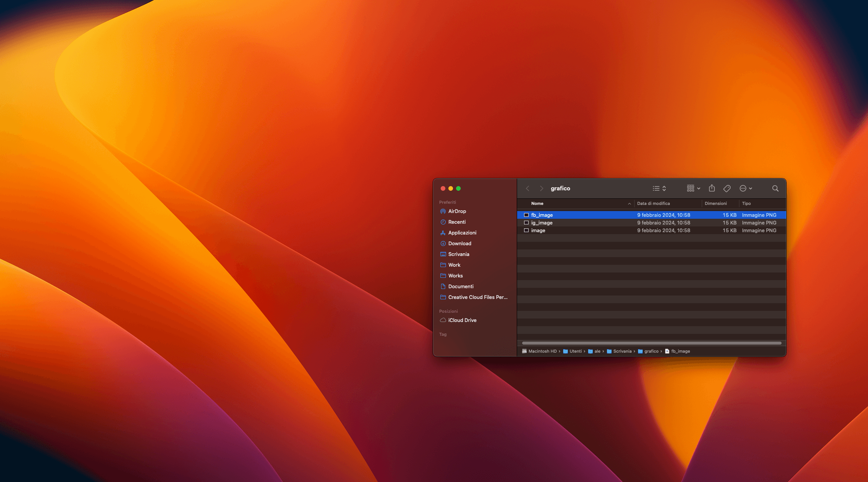Expand the group-by options dropdown
Viewport: 868px width, 482px height.
(x=693, y=188)
